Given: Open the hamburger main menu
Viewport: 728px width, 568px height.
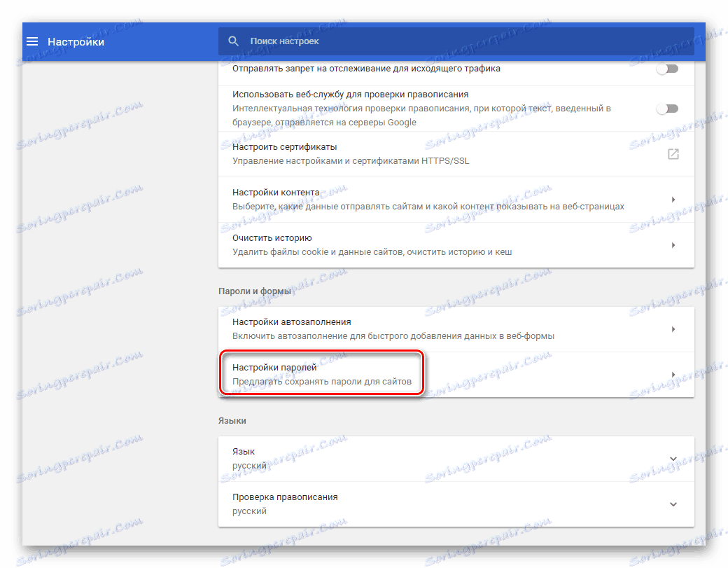Looking at the screenshot, I should pos(32,42).
